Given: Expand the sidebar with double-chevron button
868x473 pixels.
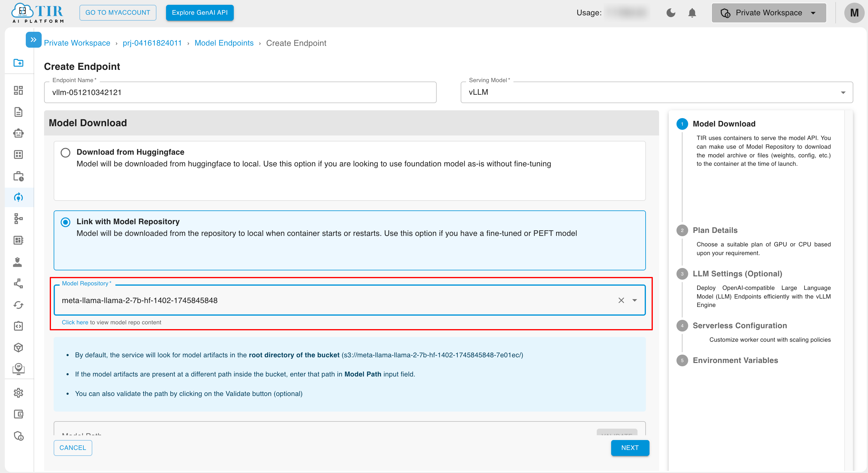Looking at the screenshot, I should pos(33,40).
